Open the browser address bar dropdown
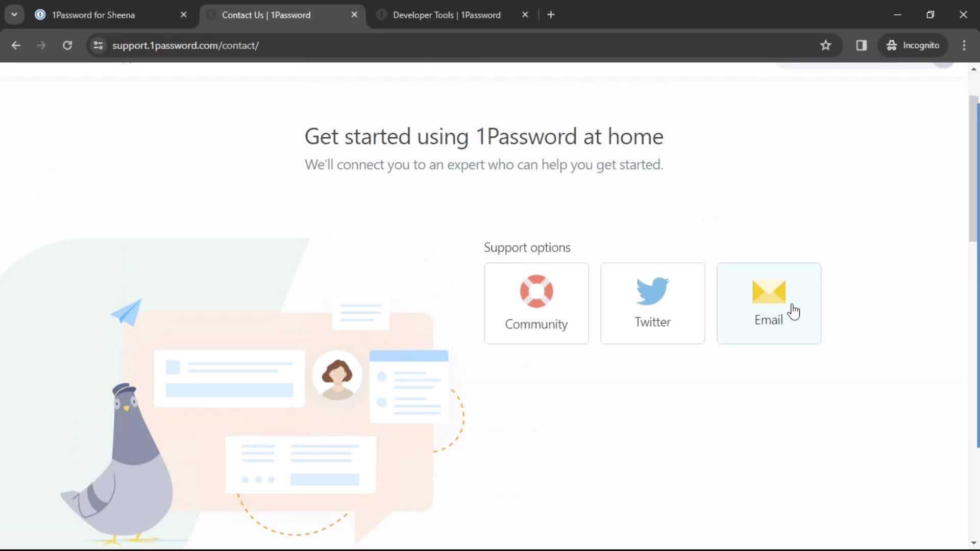This screenshot has width=980, height=551. [14, 14]
